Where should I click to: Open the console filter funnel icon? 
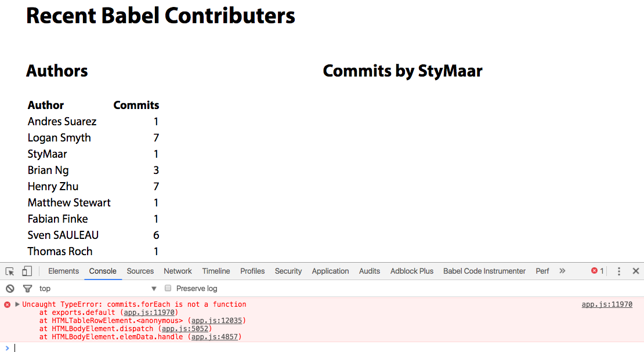pos(27,288)
